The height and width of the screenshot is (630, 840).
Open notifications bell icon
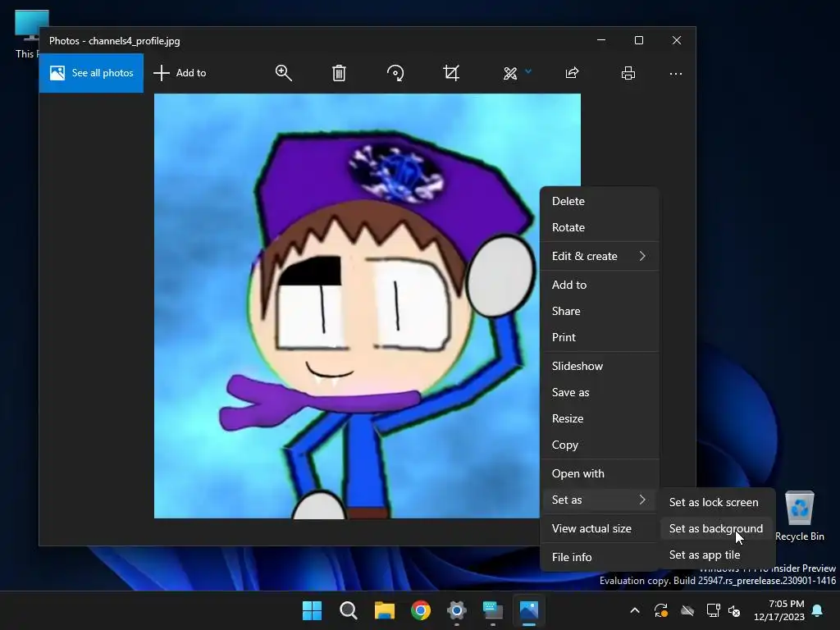[x=818, y=610]
